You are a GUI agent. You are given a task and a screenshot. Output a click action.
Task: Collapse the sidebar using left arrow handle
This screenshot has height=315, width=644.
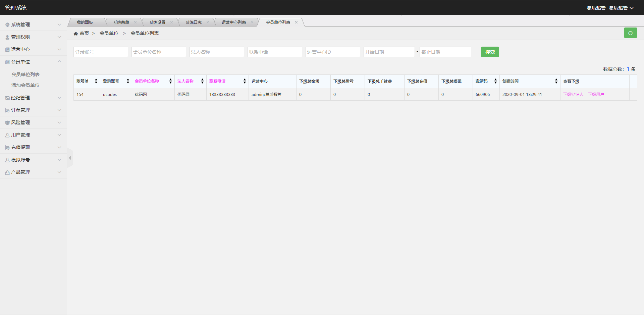pos(70,158)
